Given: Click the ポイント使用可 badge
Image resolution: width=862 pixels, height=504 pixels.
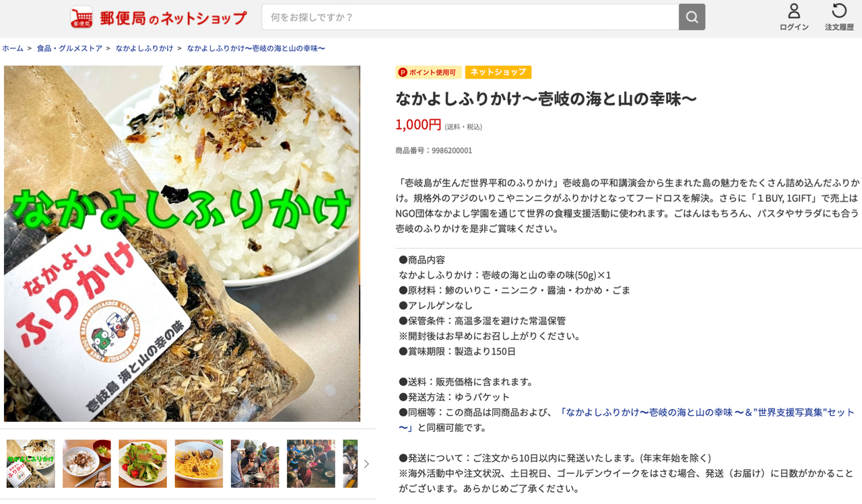Looking at the screenshot, I should pos(428,72).
